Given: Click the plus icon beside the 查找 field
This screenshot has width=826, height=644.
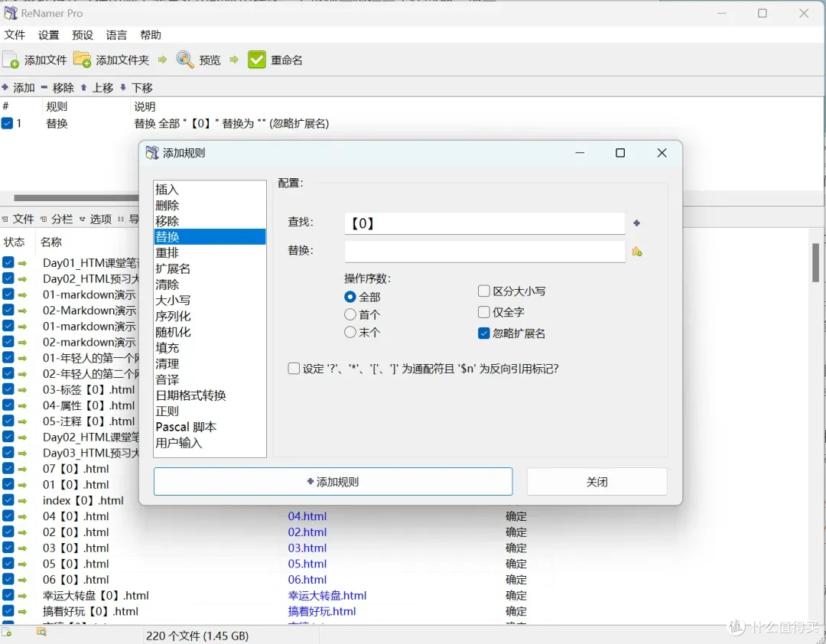Looking at the screenshot, I should 636,223.
